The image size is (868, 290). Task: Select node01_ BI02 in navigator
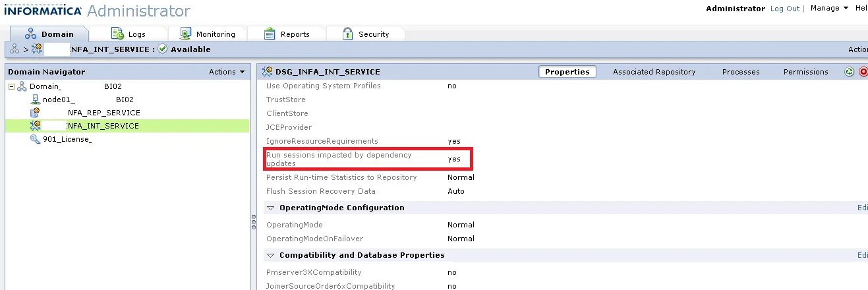(88, 100)
